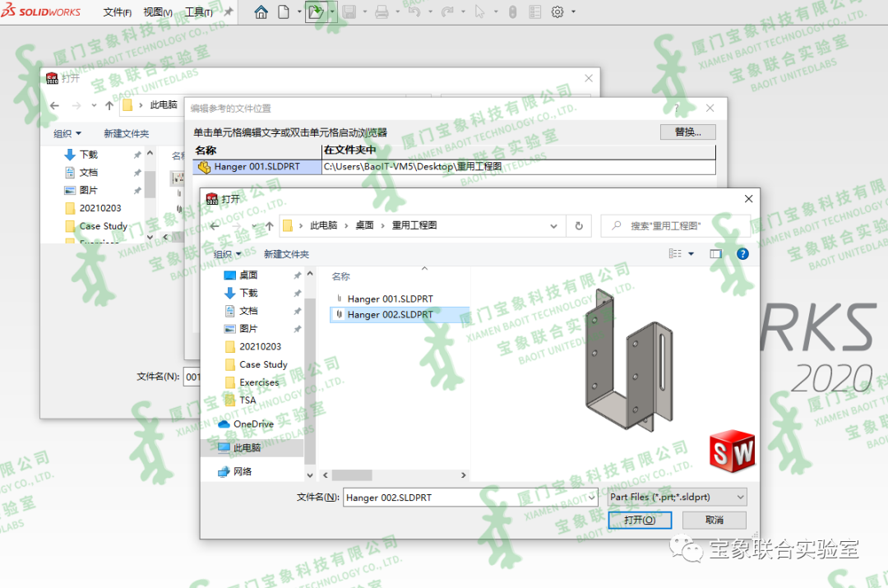Screen dimensions: 888x588
Task: Open 20210203 folder in front dialog sidebar
Action: (x=260, y=346)
